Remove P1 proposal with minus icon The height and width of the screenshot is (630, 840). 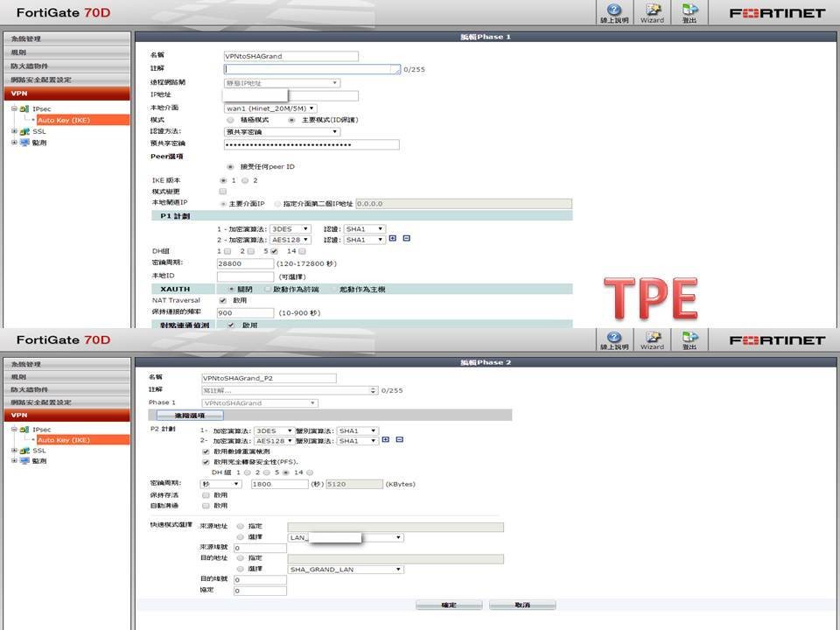[x=407, y=238]
